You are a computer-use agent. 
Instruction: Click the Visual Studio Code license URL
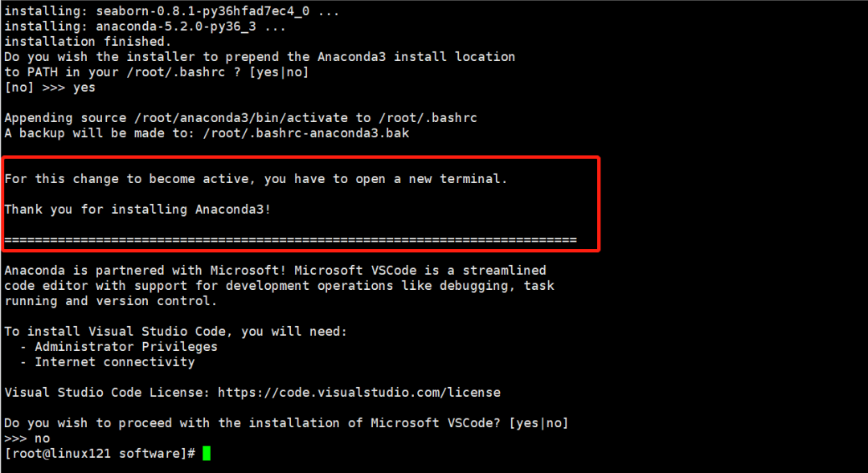click(358, 393)
